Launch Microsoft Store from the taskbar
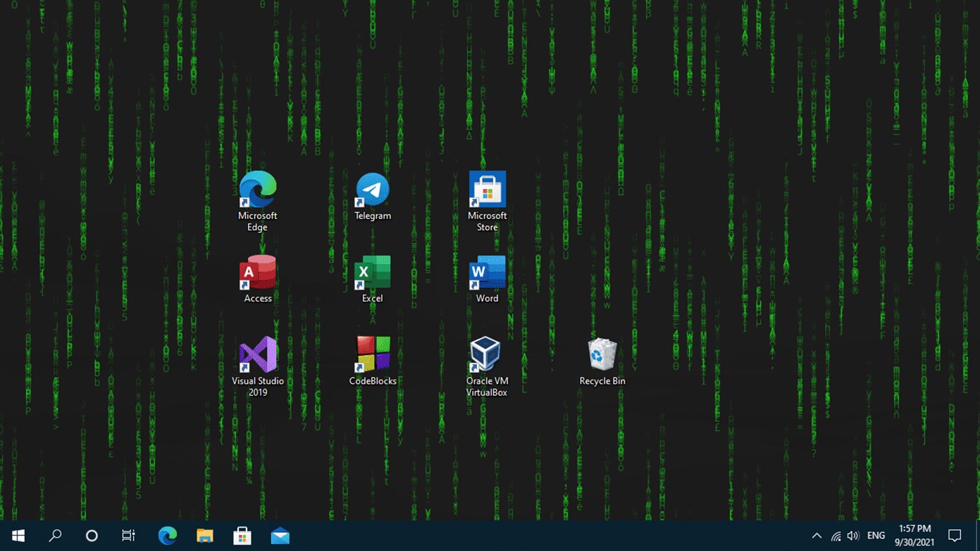Viewport: 980px width, 551px height. pos(242,535)
